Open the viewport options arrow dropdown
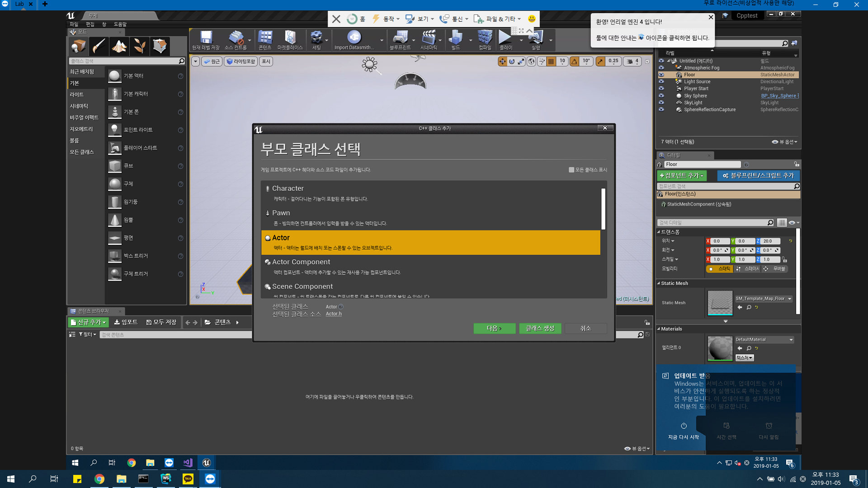The height and width of the screenshot is (488, 868). click(x=195, y=61)
